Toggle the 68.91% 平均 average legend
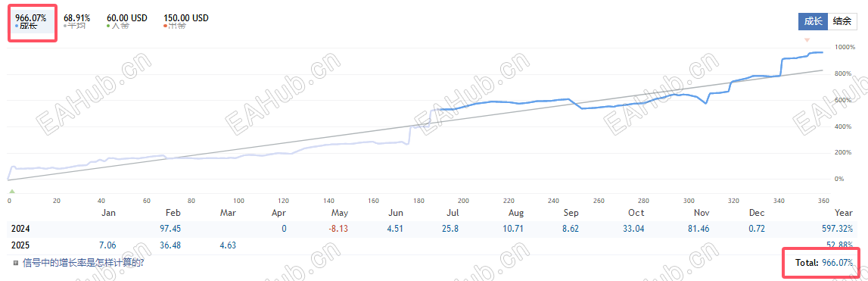This screenshot has height=281, width=868. click(x=76, y=22)
